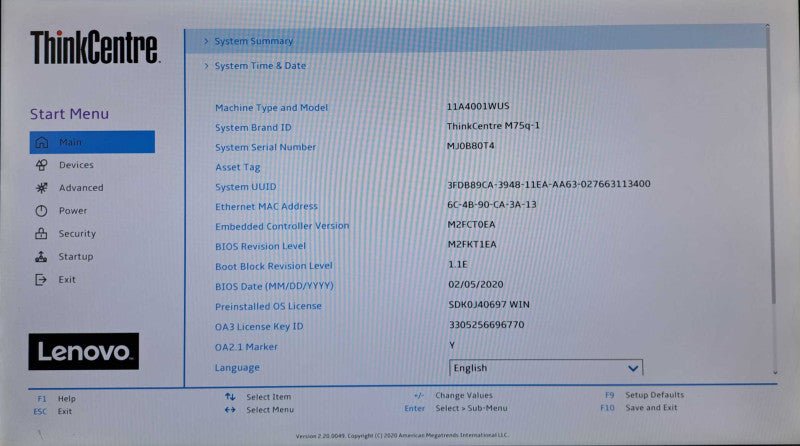Click the Devices icon in sidebar
800x446 pixels.
coord(41,165)
